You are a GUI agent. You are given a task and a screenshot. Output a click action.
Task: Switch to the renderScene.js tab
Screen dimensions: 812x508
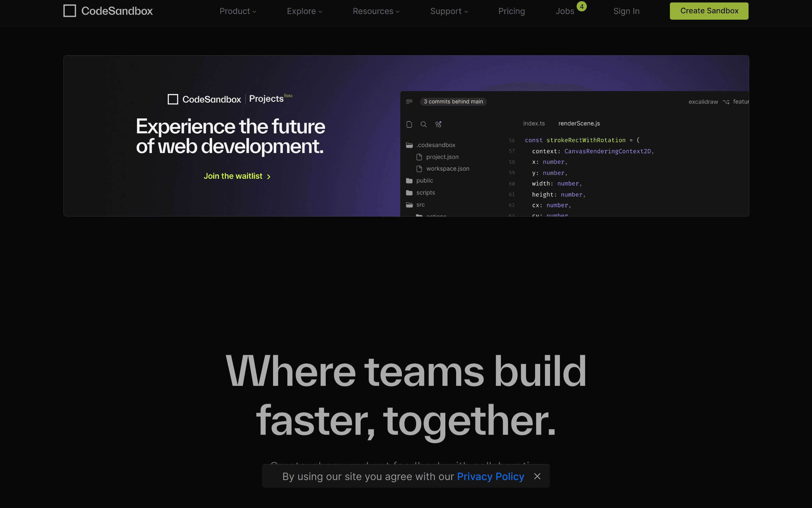579,123
